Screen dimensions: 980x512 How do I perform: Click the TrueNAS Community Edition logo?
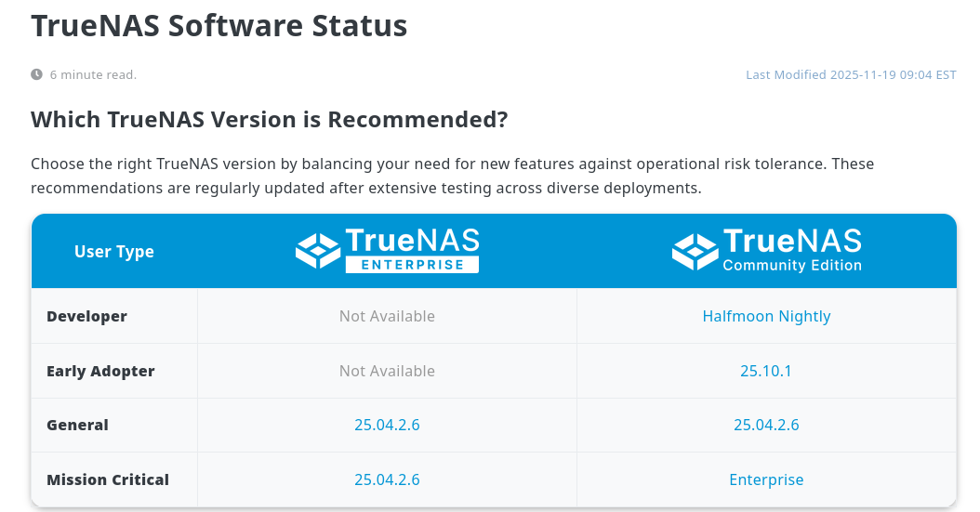coord(767,250)
